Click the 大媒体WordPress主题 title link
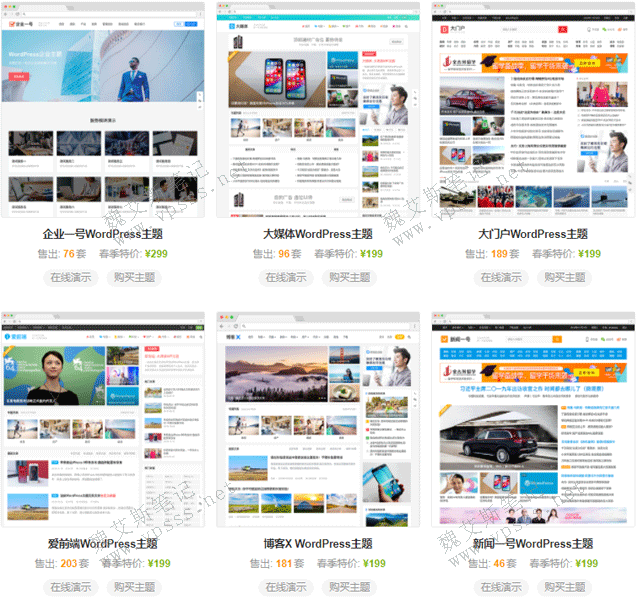Image resolution: width=638 pixels, height=600 pixels. (x=318, y=234)
